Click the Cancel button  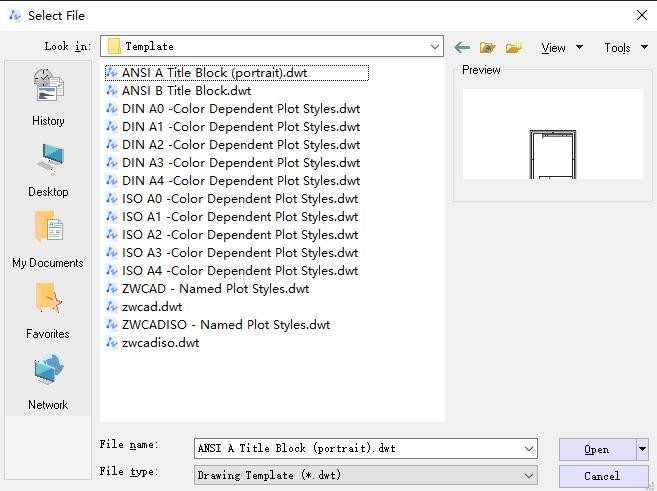click(602, 476)
